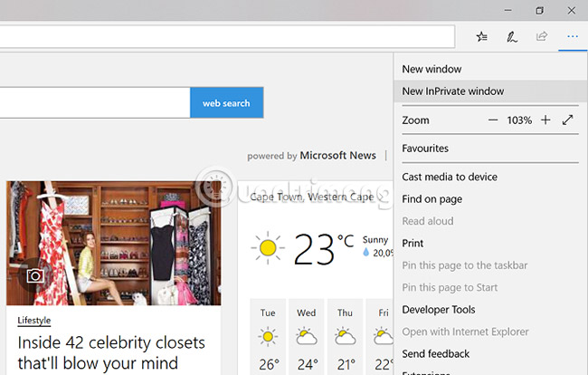Click Pin this page to Start
Screen dimensions: 588x375
[x=491, y=287]
